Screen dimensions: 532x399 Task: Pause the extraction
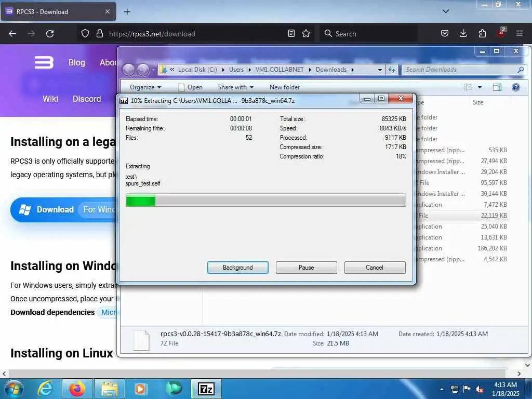(306, 268)
